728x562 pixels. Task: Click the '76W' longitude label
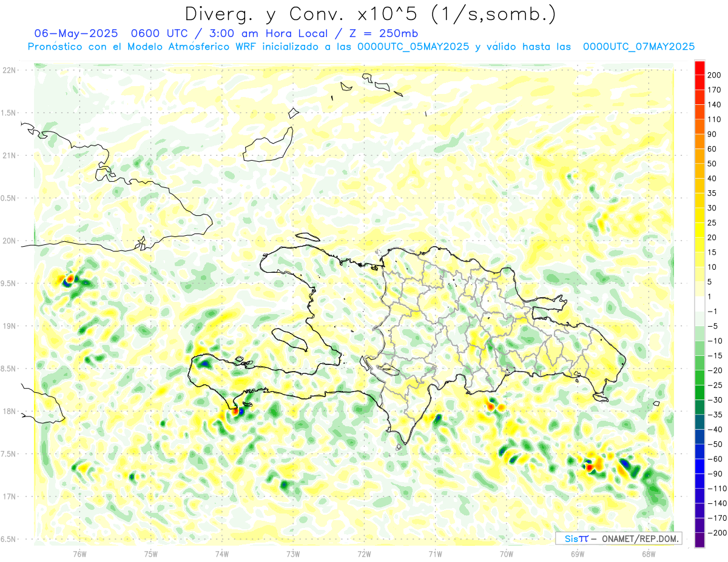[79, 554]
